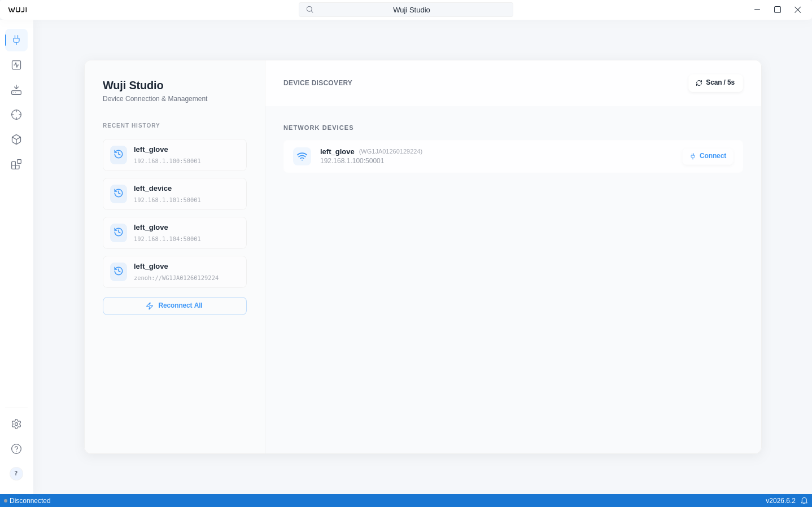The height and width of the screenshot is (507, 812).
Task: Close the Wuji Studio window
Action: [798, 10]
